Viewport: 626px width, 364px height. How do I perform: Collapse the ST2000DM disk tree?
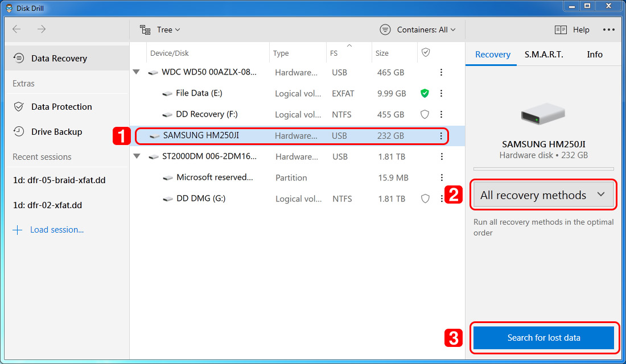137,156
